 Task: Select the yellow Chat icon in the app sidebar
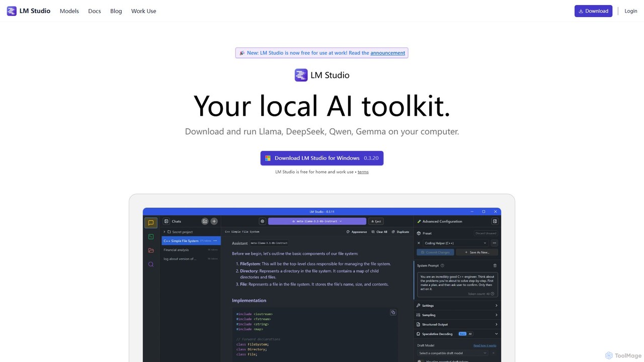(151, 223)
